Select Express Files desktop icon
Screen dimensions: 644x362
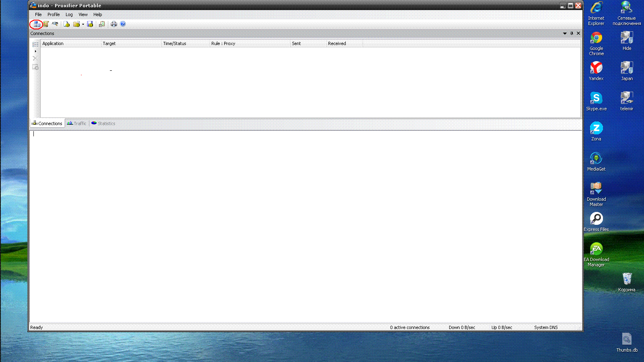[596, 222]
